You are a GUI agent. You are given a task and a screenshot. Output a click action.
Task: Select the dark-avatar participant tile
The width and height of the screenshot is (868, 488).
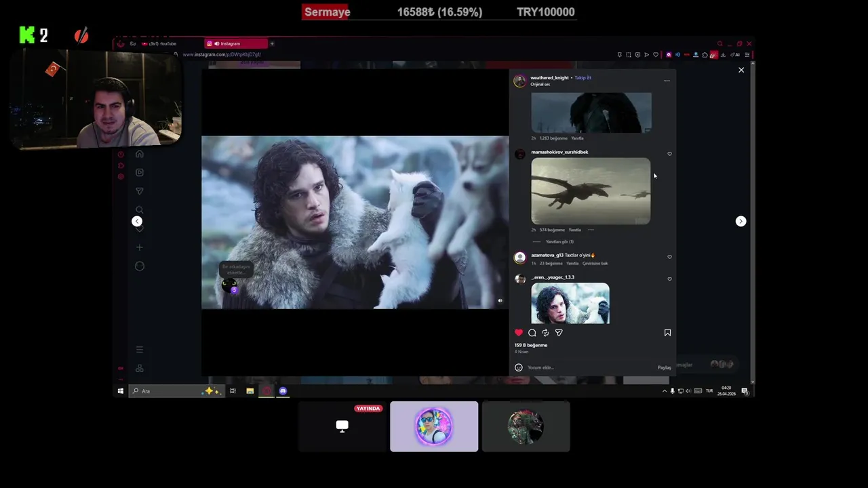[526, 426]
